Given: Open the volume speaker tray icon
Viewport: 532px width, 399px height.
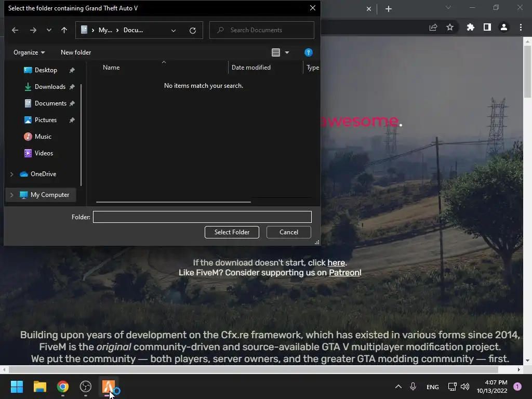Looking at the screenshot, I should 465,387.
